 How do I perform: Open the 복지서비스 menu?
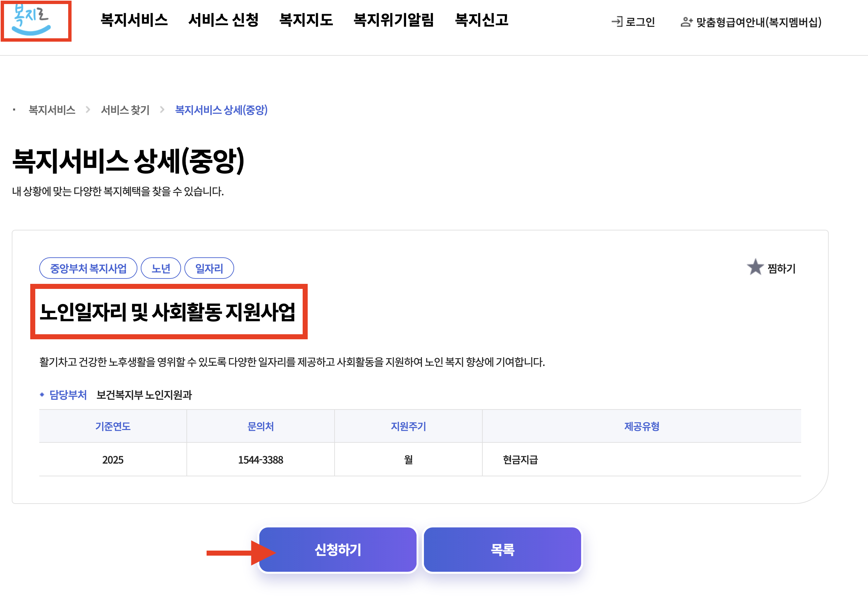point(134,20)
